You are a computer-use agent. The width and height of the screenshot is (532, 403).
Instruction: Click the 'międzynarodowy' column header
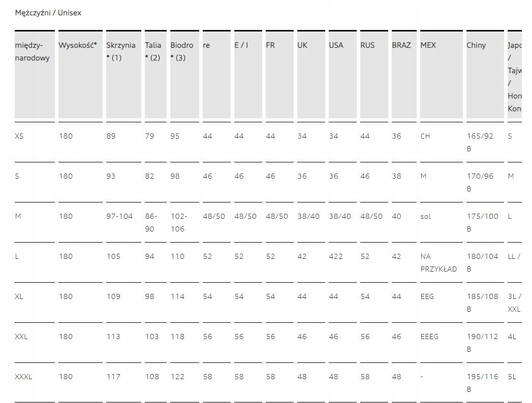pos(33,51)
